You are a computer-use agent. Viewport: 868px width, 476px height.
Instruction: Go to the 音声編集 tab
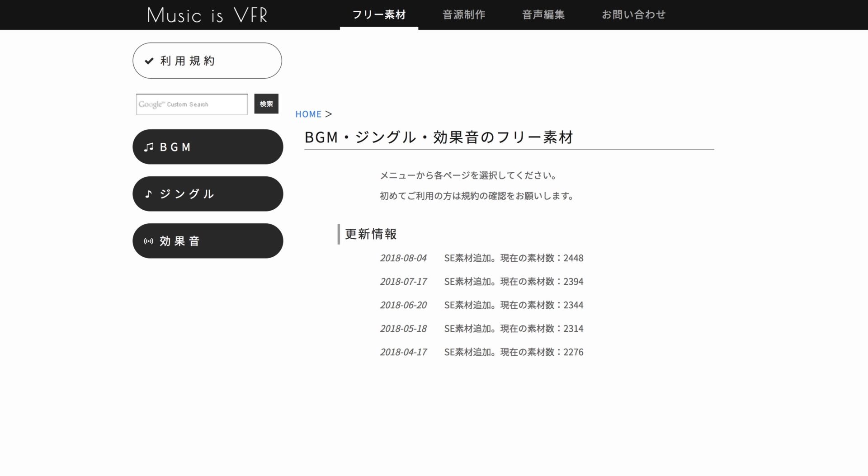click(543, 15)
